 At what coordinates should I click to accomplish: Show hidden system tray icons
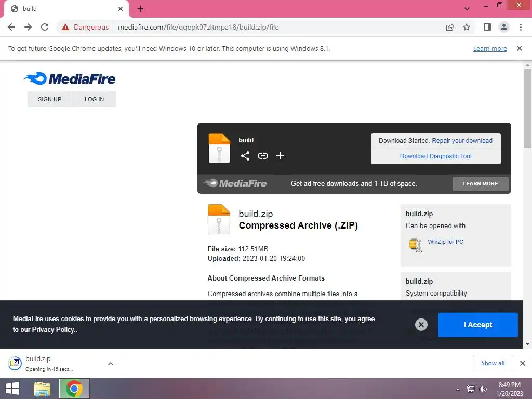point(458,389)
